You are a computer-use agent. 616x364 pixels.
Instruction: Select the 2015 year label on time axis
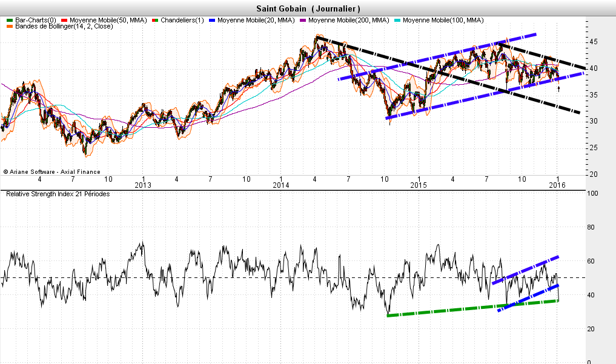point(419,185)
